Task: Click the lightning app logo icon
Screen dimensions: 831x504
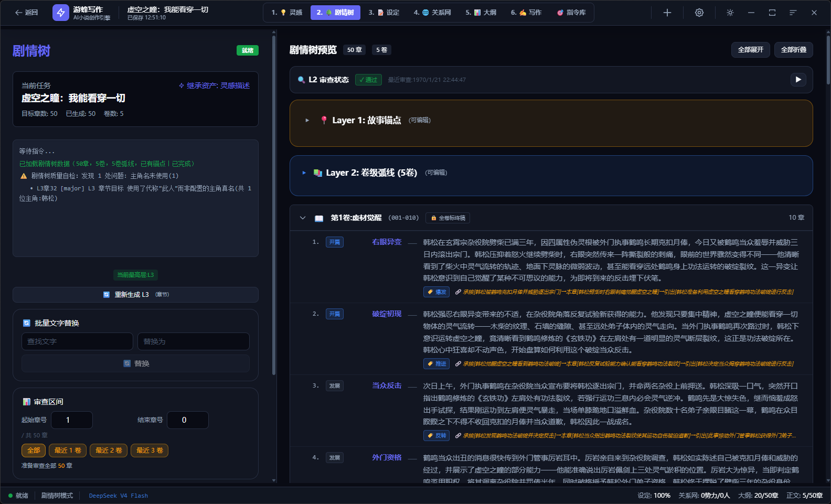Action: pyautogui.click(x=61, y=13)
